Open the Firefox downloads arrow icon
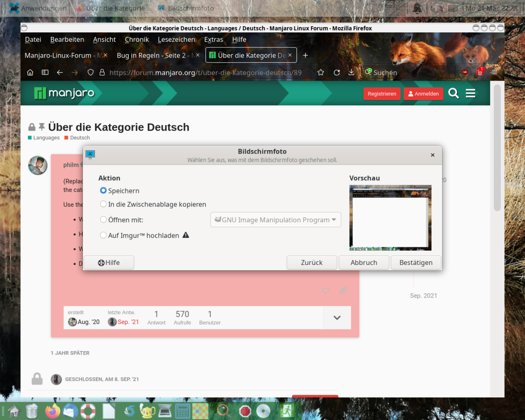 [x=351, y=73]
